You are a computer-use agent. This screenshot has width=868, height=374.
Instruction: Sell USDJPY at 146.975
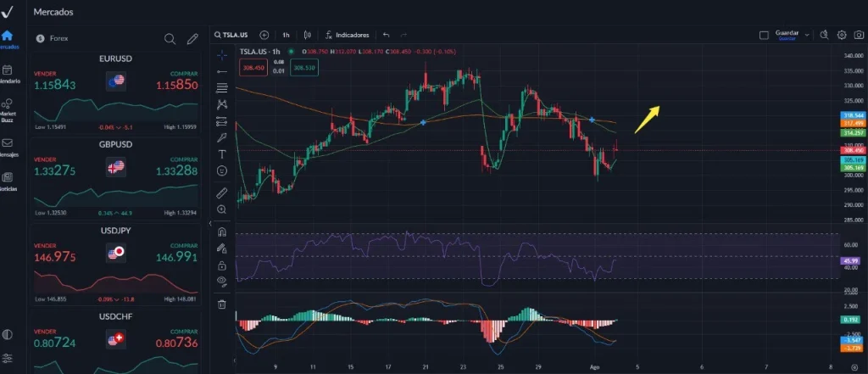[55, 257]
